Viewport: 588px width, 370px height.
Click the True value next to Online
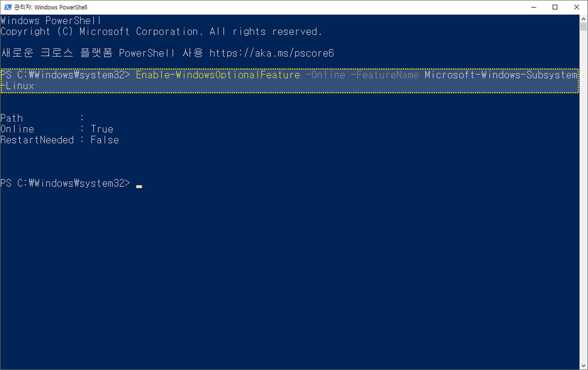102,129
